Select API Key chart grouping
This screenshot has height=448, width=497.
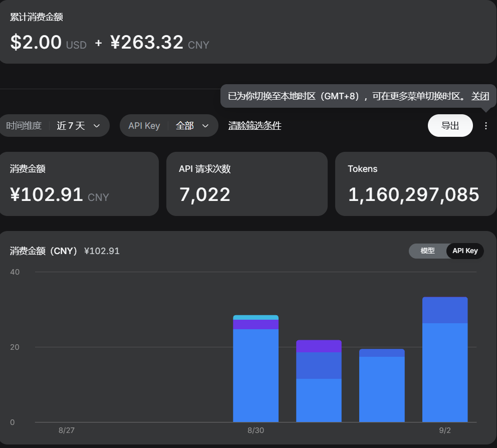[464, 251]
